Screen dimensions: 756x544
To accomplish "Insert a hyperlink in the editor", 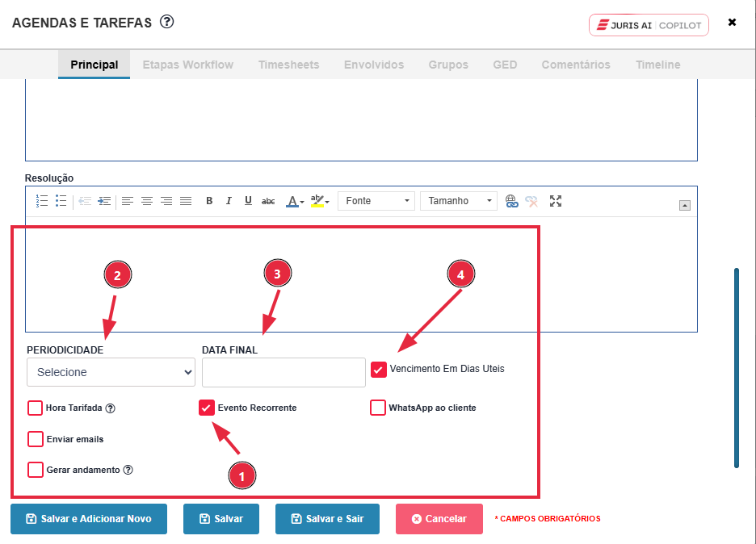I will [511, 201].
